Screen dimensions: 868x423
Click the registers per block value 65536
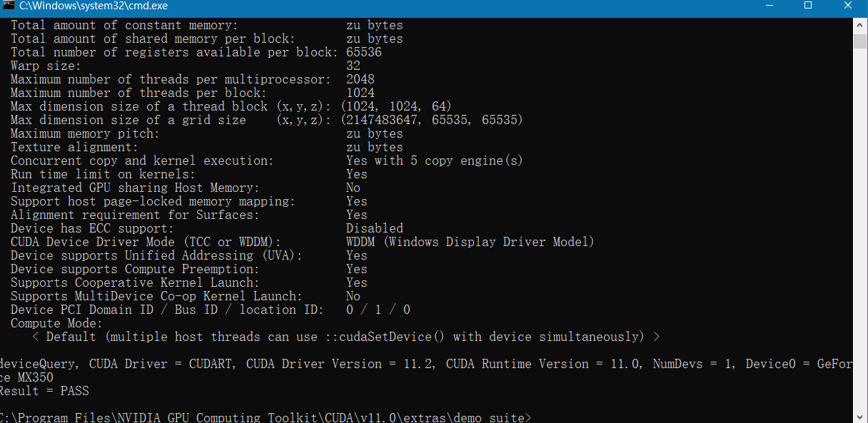(x=363, y=52)
